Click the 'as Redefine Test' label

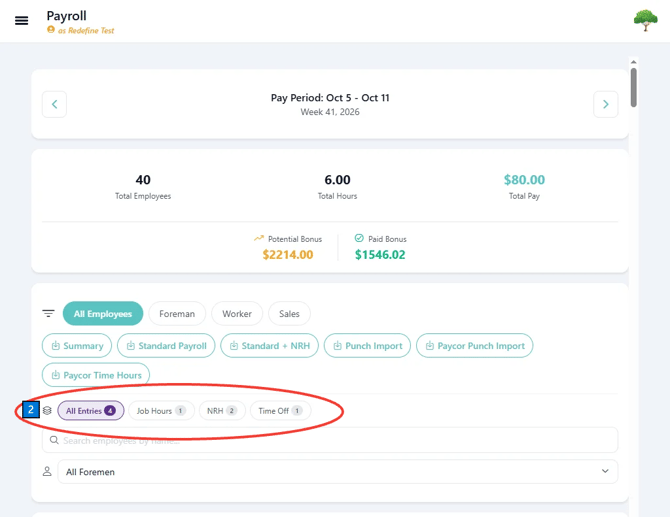click(86, 30)
